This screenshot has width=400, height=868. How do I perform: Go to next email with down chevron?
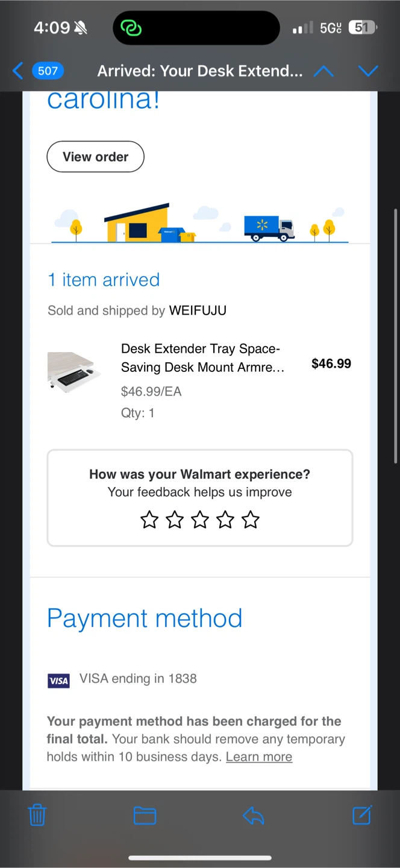click(x=368, y=71)
